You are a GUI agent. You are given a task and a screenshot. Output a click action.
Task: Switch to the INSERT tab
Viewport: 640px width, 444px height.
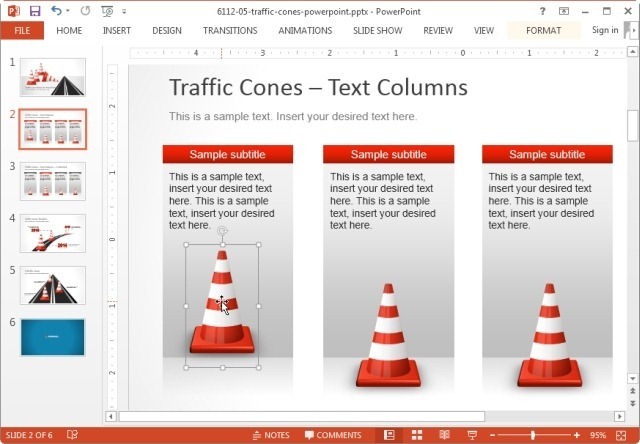point(117,31)
